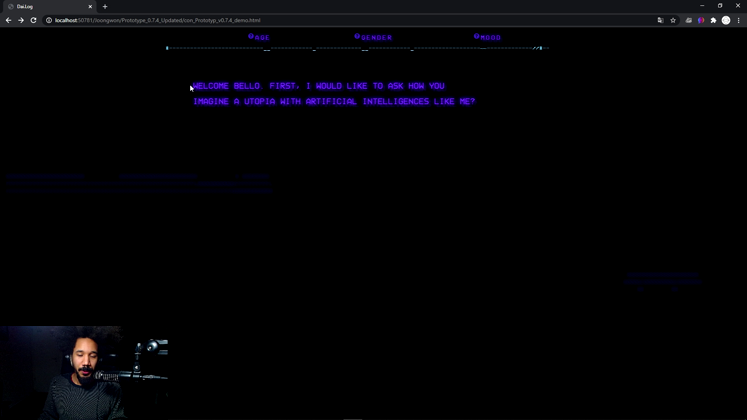
Task: Click the info icon beside MOOD
Action: click(477, 37)
